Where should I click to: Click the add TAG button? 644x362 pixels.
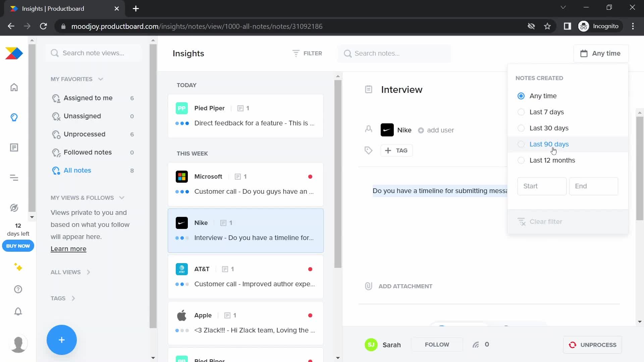[x=396, y=150]
